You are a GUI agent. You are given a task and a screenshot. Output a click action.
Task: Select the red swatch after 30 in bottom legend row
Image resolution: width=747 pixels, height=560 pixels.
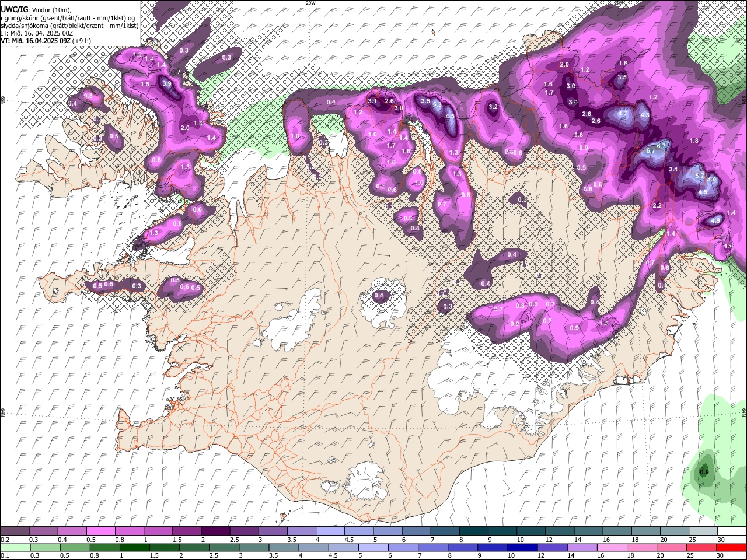[731, 547]
